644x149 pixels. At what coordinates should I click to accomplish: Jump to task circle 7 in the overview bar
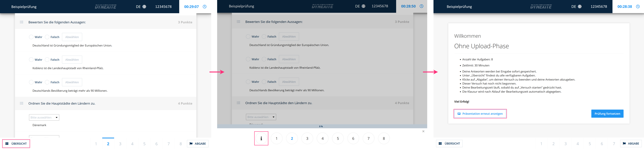tap(368, 138)
